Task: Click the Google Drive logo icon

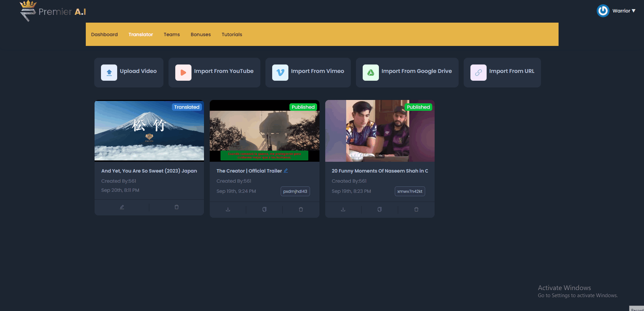Action: (x=371, y=73)
